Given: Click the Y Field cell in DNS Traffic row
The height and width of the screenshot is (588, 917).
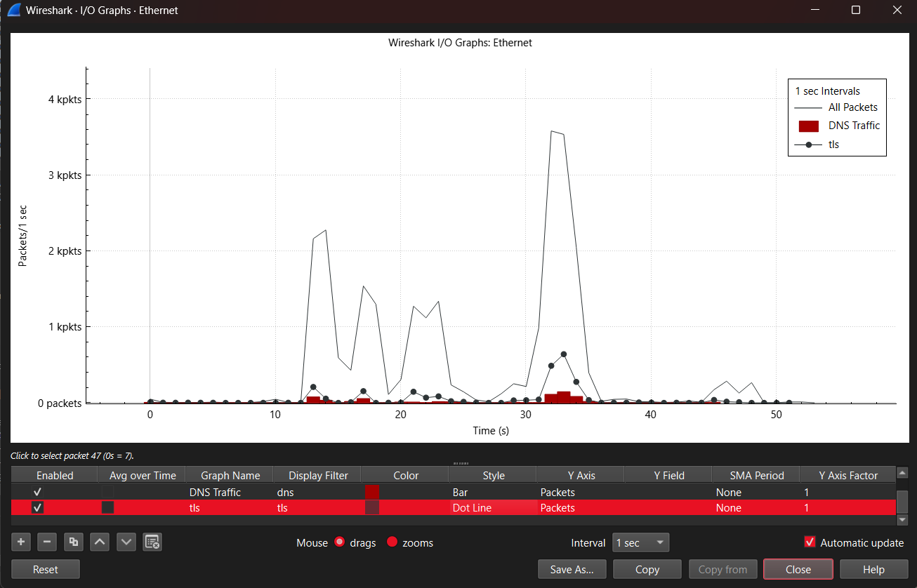Looking at the screenshot, I should coord(668,493).
